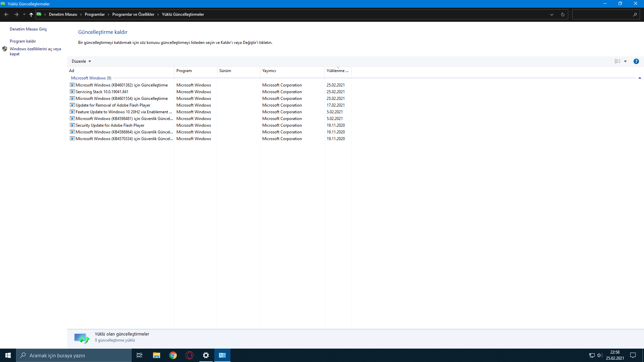The image size is (644, 362).
Task: Open Denetim Masası Giriş link
Action: pos(28,29)
